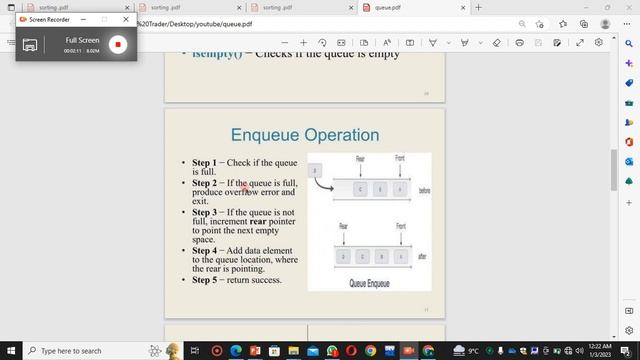Click the volume speaker tray icon
The width and height of the screenshot is (640, 360).
(x=579, y=351)
